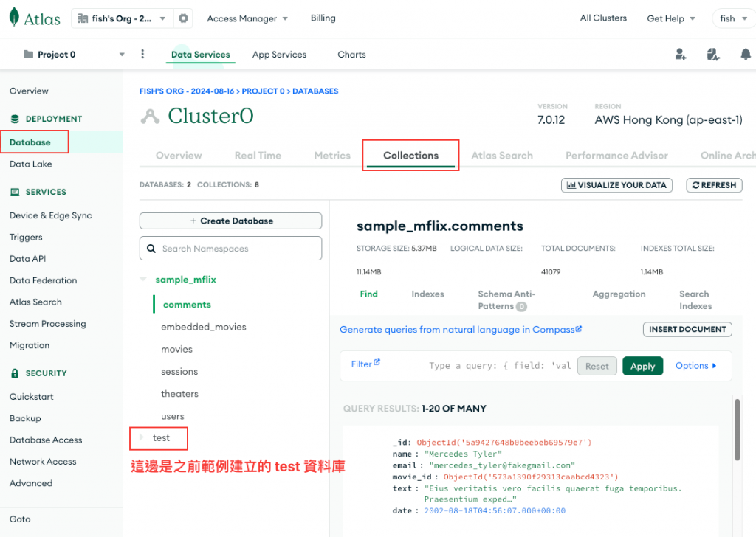Image resolution: width=756 pixels, height=537 pixels.
Task: Open the notifications bell
Action: (746, 54)
